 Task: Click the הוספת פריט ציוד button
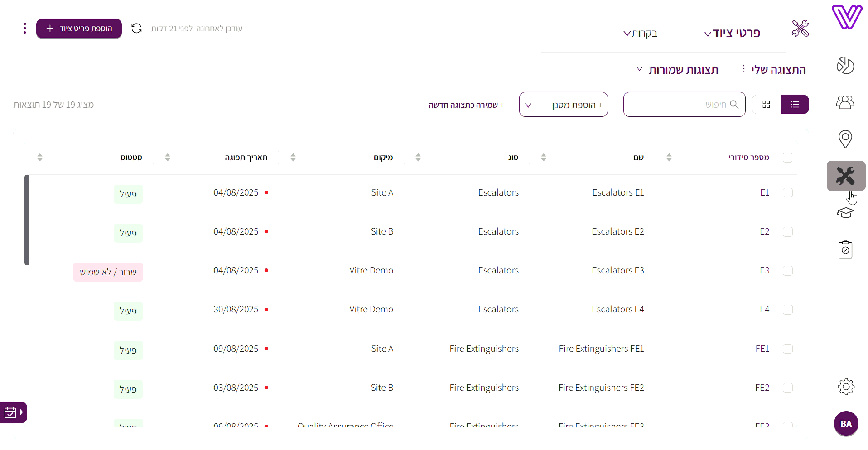(79, 29)
